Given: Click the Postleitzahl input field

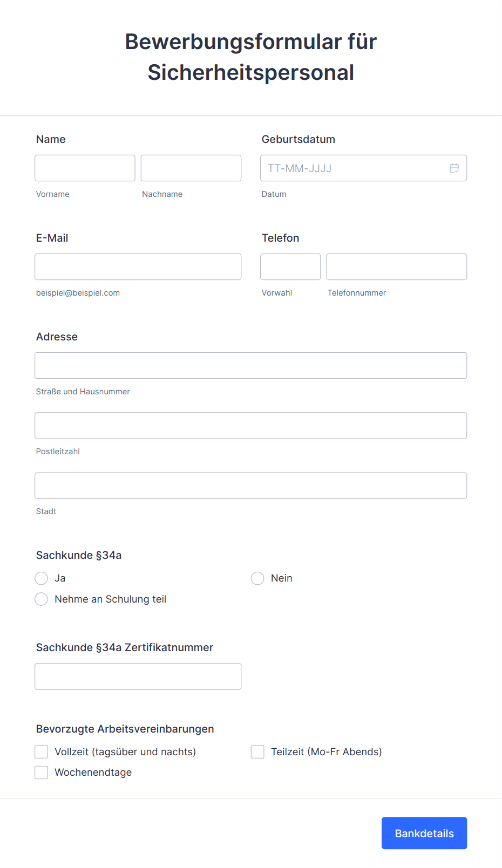Looking at the screenshot, I should point(251,426).
